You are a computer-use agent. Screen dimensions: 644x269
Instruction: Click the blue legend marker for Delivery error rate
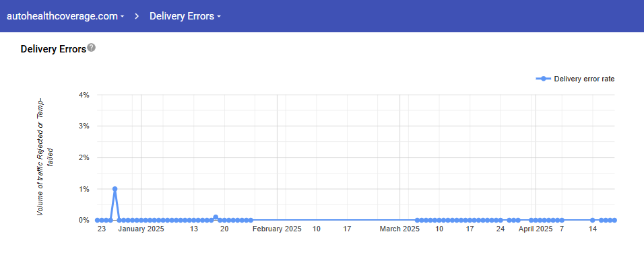pyautogui.click(x=544, y=79)
